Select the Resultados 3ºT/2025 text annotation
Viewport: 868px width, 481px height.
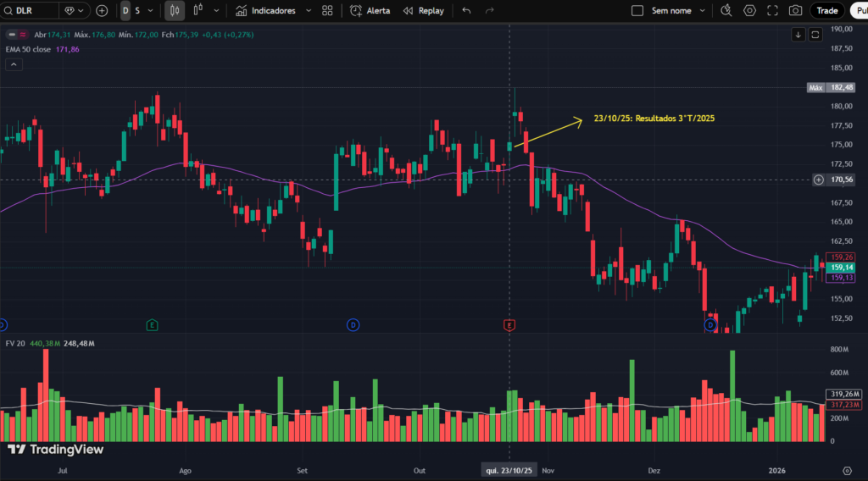click(x=654, y=119)
